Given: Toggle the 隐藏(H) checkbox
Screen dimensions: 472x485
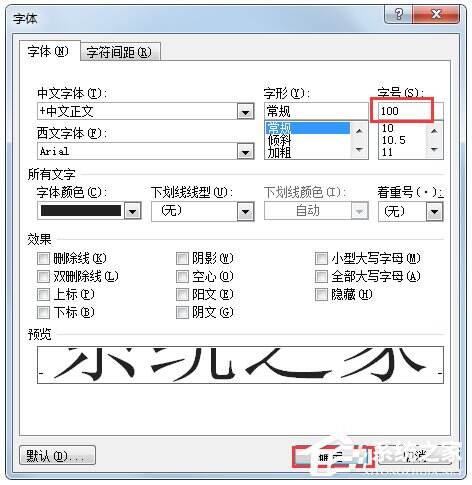Looking at the screenshot, I should [x=321, y=294].
